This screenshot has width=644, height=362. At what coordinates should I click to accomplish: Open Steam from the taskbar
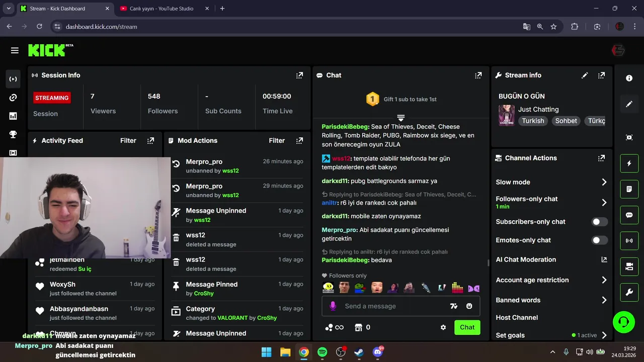(x=359, y=352)
